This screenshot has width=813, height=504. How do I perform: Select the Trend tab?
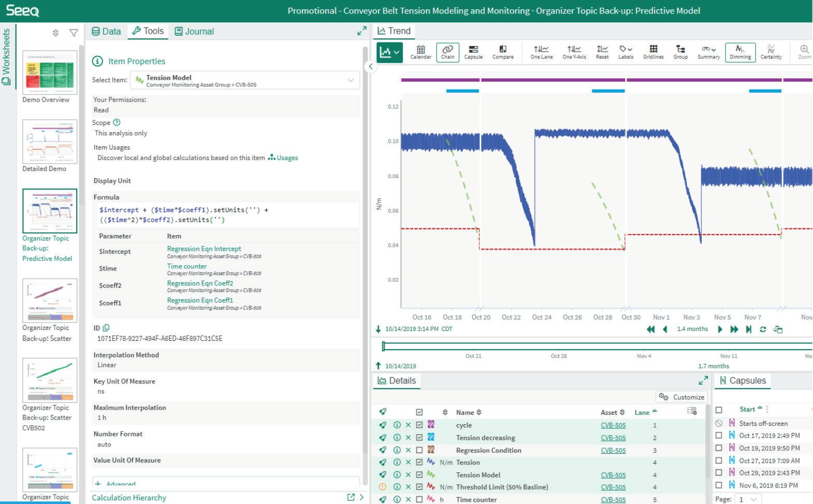(394, 31)
